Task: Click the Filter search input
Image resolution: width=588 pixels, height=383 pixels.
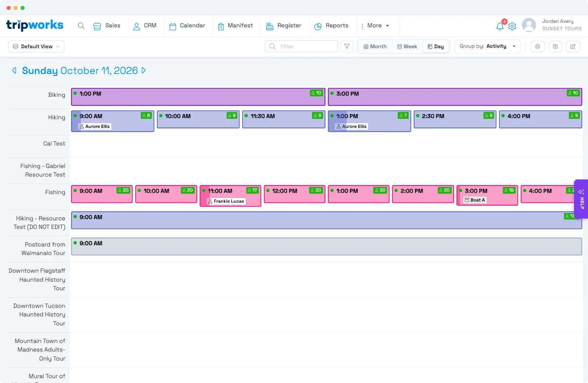Action: click(x=301, y=46)
